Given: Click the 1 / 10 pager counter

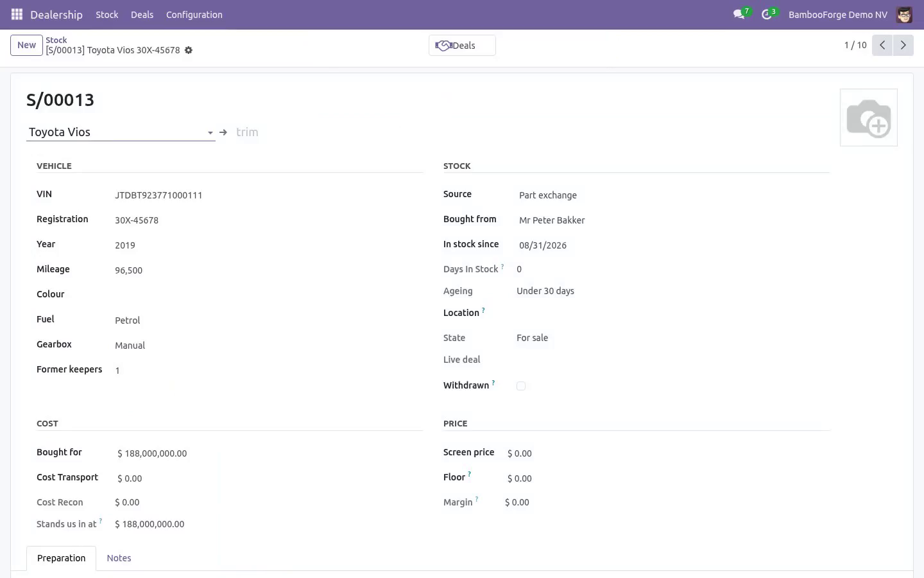Looking at the screenshot, I should point(855,45).
